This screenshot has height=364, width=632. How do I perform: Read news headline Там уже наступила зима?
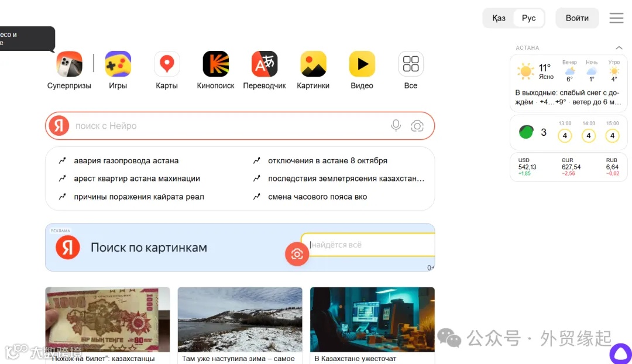[238, 358]
